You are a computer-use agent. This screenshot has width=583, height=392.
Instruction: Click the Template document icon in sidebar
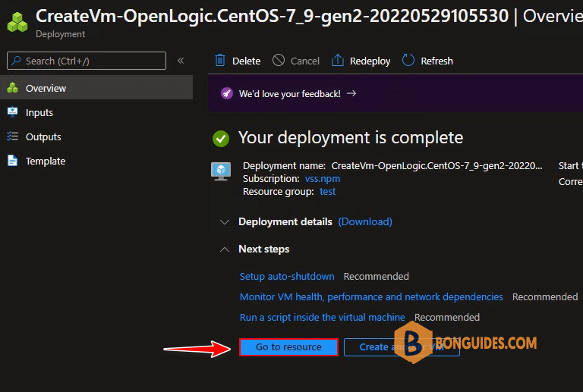coord(13,161)
